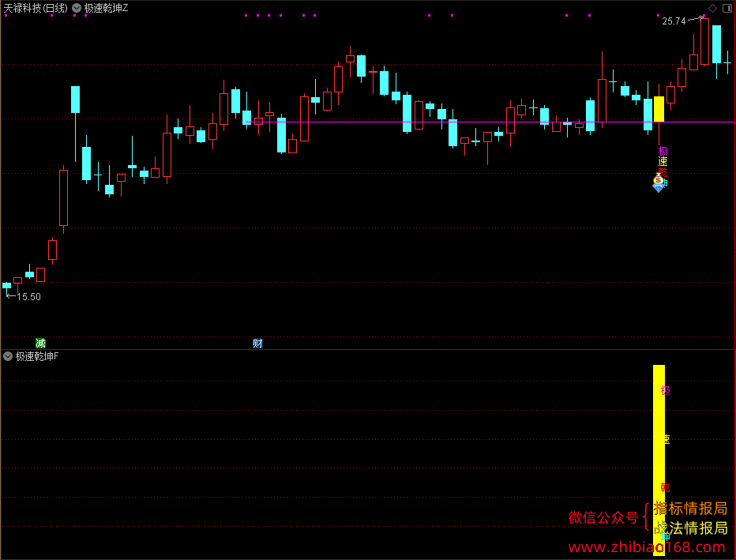Open the dropdown arrow beside 极速乾坤F
Viewport: 736px width, 560px height.
pyautogui.click(x=8, y=357)
